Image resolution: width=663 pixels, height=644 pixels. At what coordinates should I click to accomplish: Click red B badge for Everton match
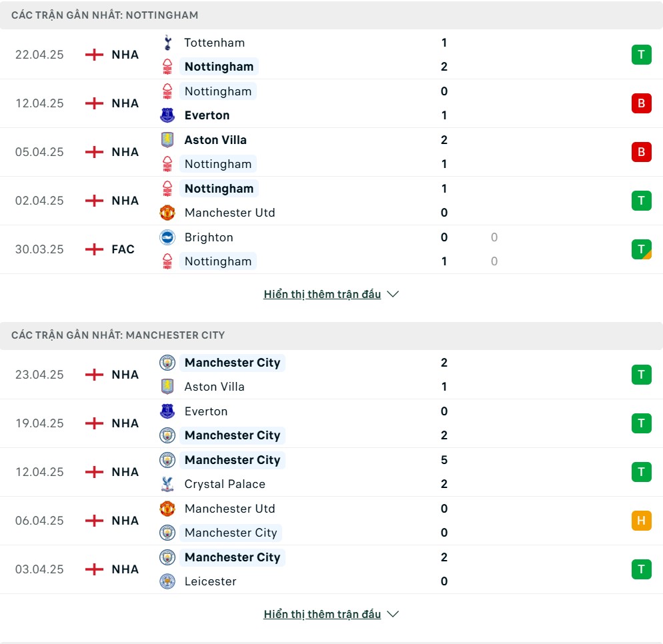coord(642,103)
